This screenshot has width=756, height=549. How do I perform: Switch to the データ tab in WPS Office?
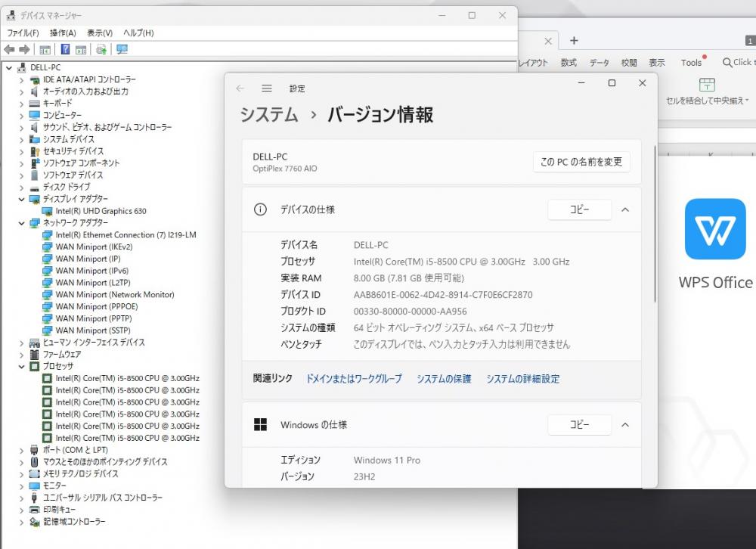(600, 63)
